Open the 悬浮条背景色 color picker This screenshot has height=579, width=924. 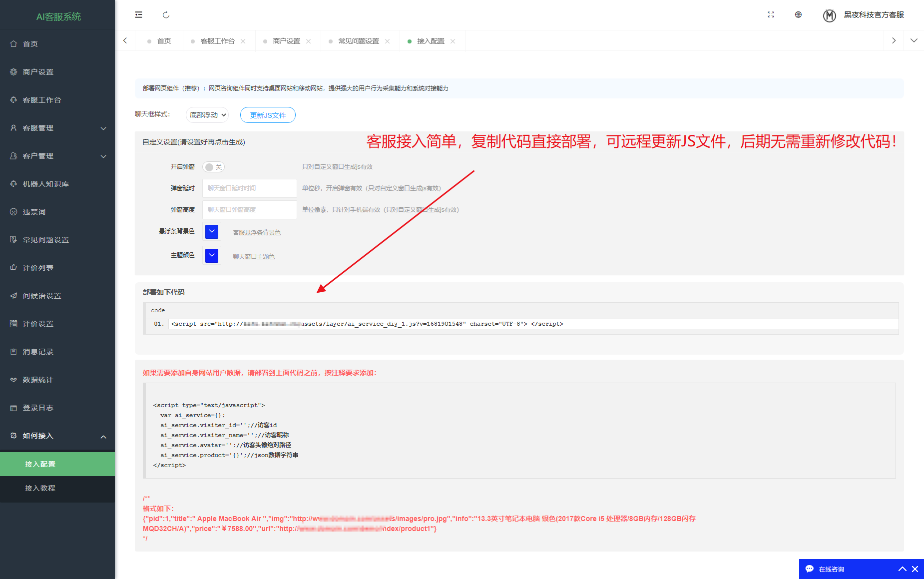click(x=212, y=232)
